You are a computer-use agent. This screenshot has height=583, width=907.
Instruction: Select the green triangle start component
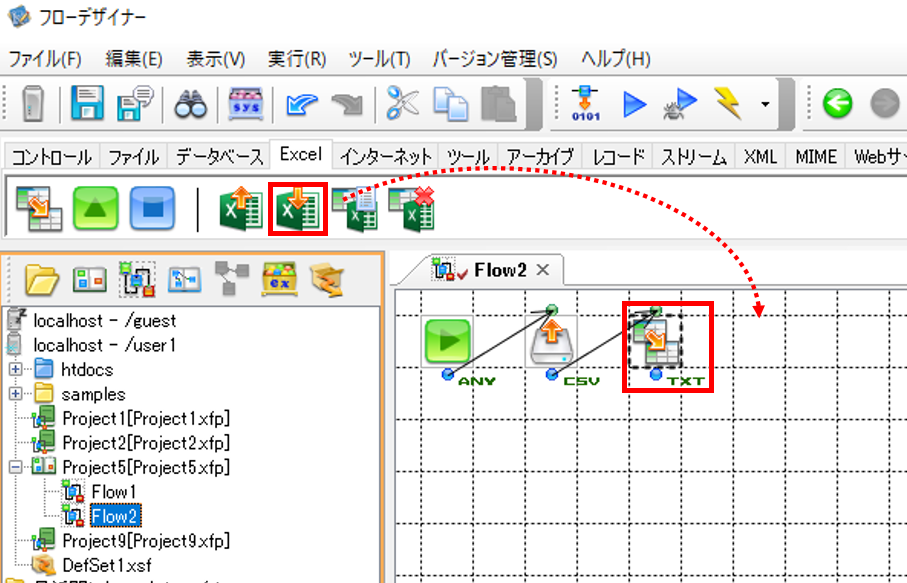95,208
